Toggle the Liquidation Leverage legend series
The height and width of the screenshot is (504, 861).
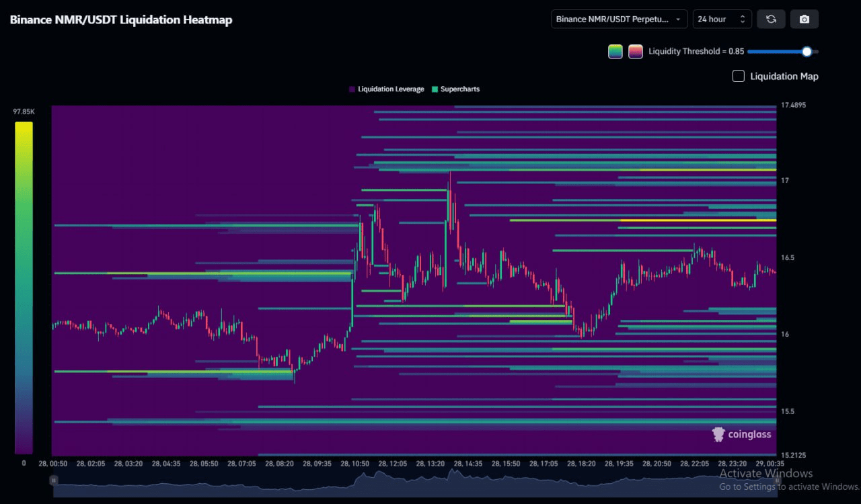click(387, 89)
